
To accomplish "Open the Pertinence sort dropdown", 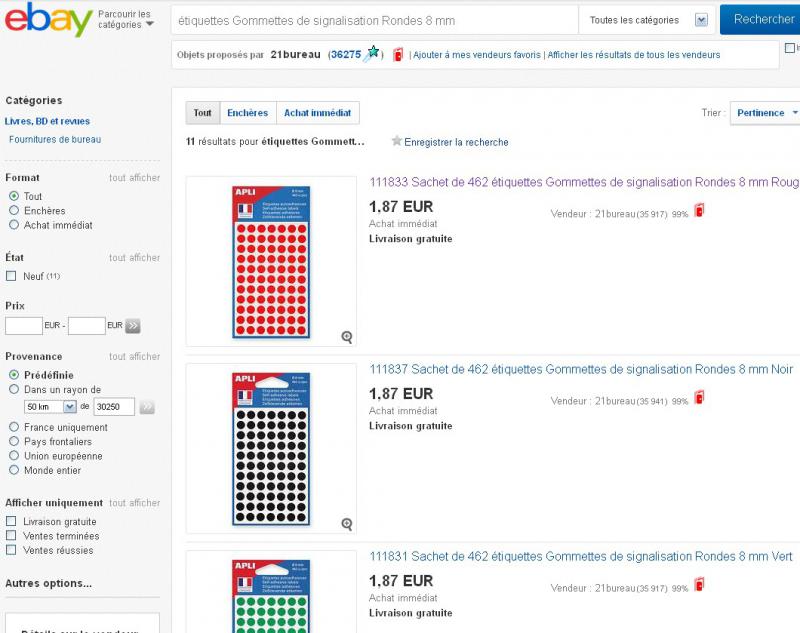I will coord(766,113).
